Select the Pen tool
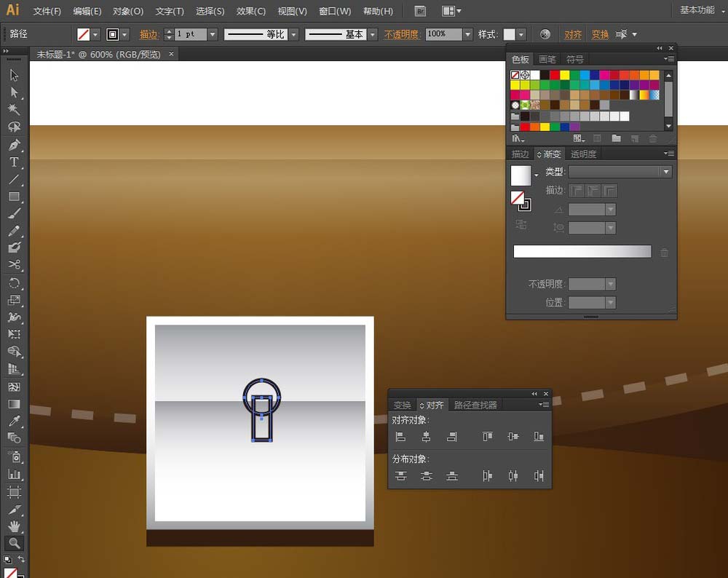 click(14, 144)
